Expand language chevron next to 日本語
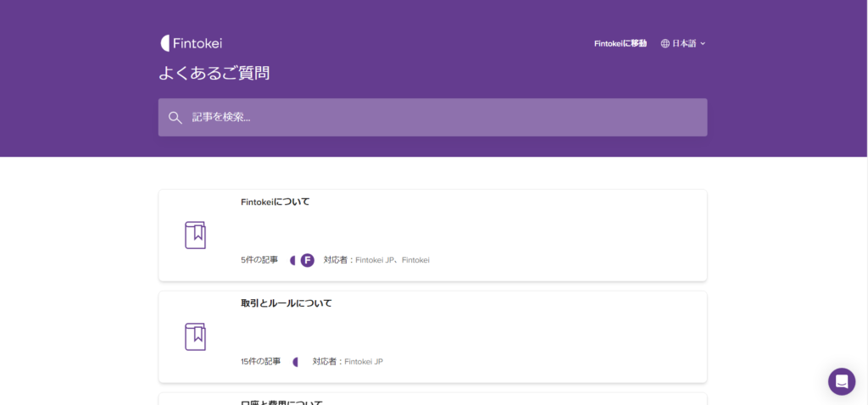Screen dimensions: 868x405 tap(703, 44)
